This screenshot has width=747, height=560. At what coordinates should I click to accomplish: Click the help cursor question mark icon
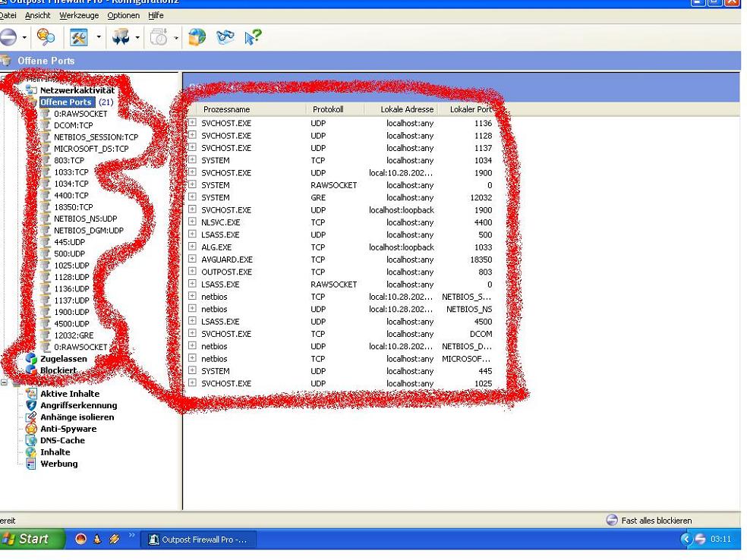[253, 37]
